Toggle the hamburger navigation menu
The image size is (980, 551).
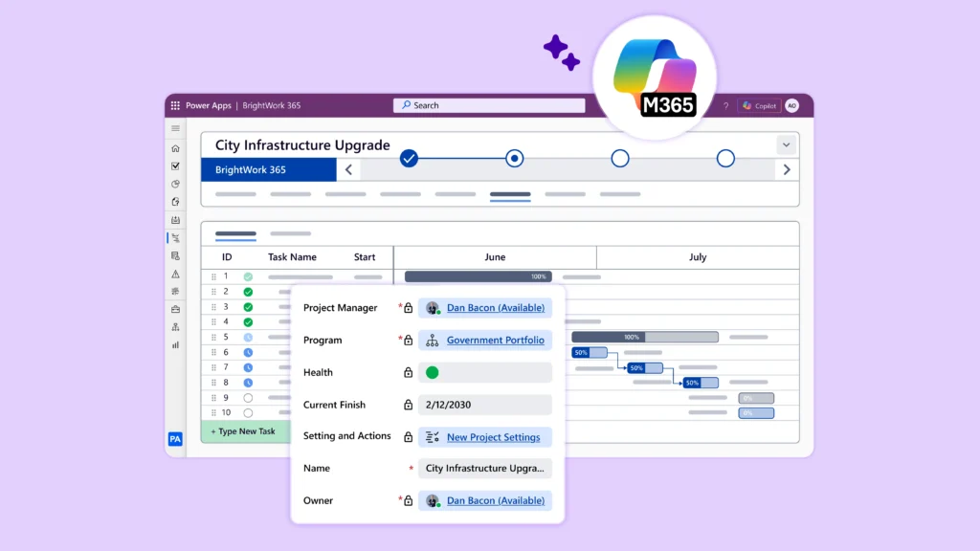pos(176,128)
